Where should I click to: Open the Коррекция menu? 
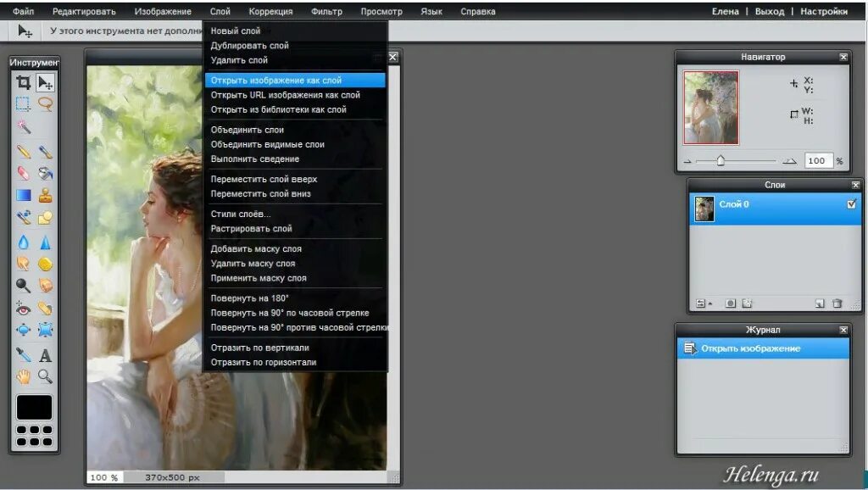tap(270, 11)
